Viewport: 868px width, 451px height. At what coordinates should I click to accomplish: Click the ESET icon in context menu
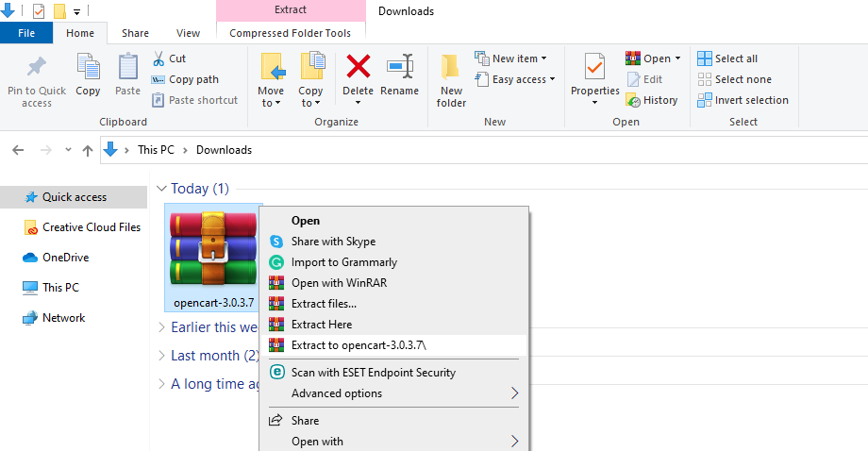click(276, 372)
